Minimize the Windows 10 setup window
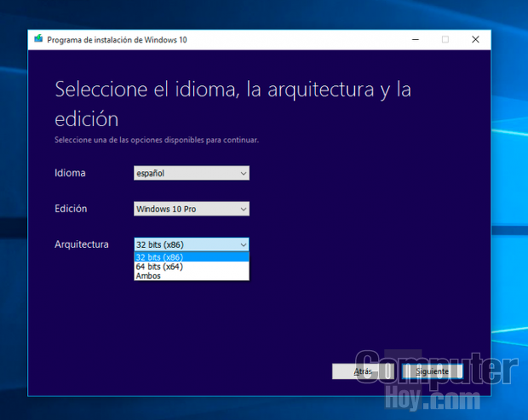Screen dimensions: 528x420 415,39
